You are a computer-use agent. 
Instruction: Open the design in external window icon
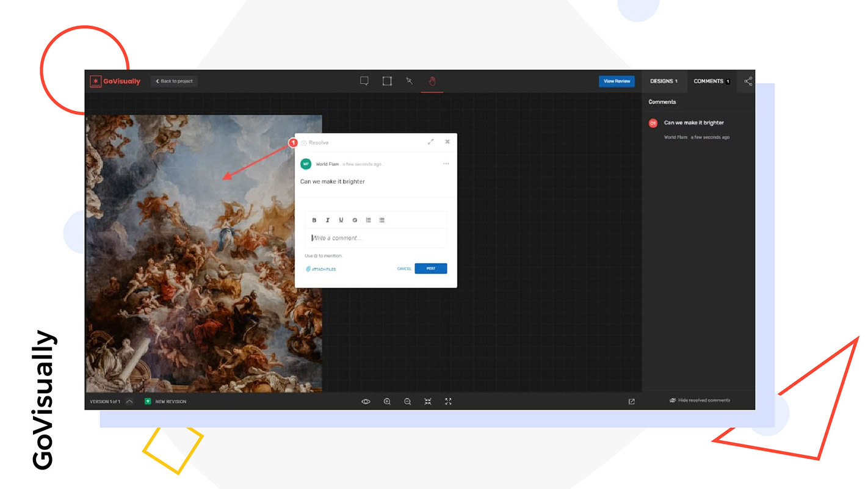click(632, 402)
